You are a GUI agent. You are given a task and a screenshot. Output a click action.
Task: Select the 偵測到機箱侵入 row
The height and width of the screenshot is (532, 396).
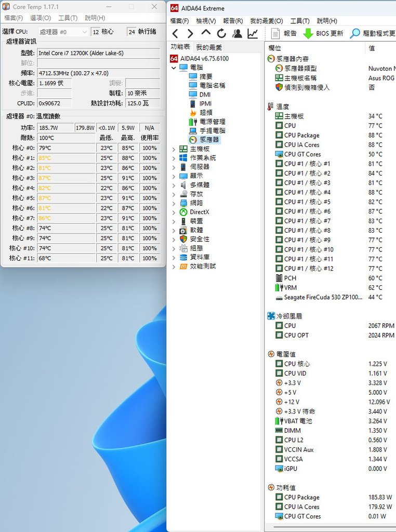(x=331, y=87)
